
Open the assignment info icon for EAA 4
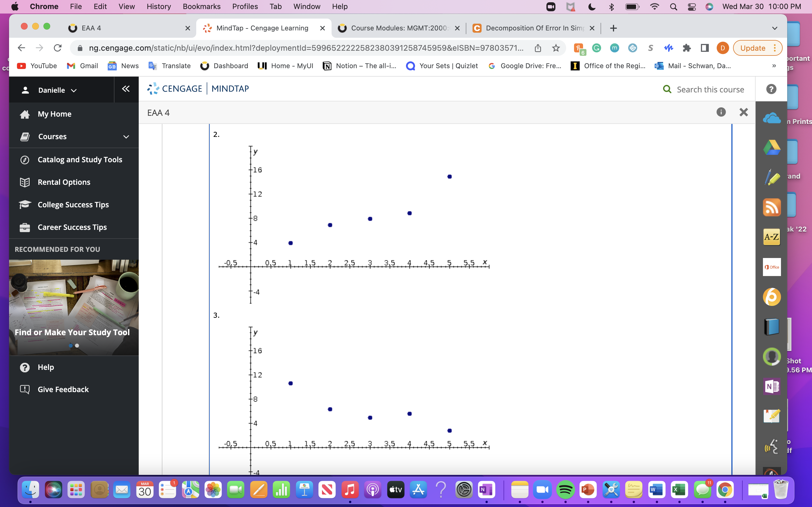tap(721, 112)
